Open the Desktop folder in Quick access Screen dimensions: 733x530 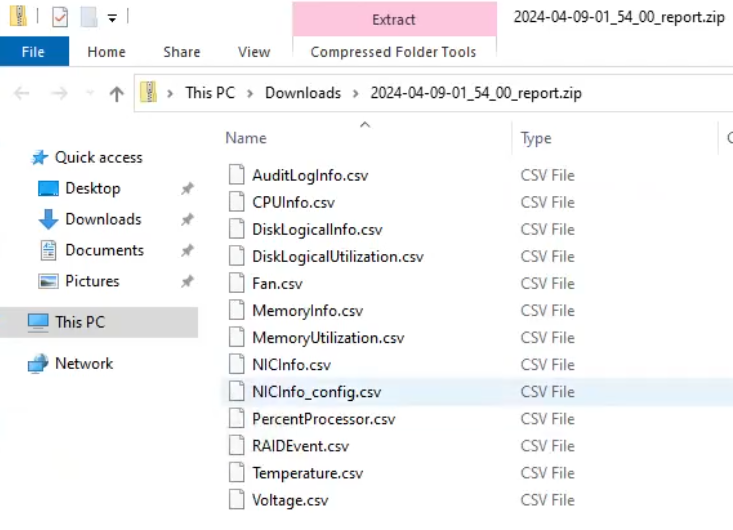[92, 188]
